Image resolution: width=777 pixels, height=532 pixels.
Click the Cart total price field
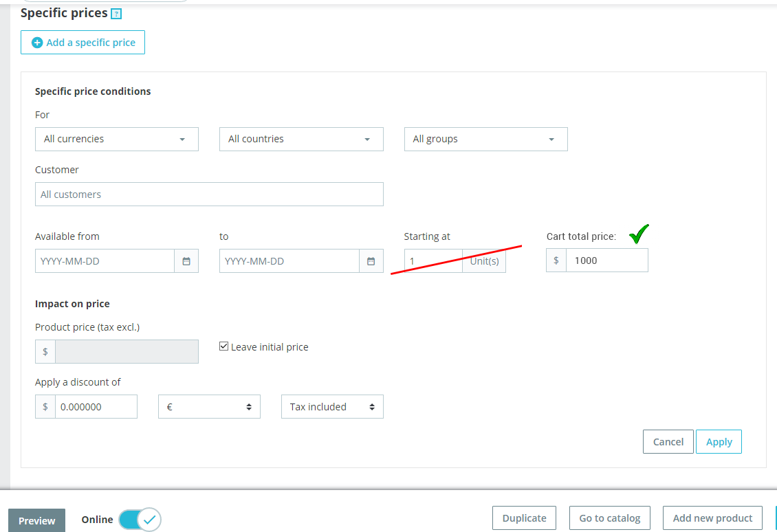606,260
